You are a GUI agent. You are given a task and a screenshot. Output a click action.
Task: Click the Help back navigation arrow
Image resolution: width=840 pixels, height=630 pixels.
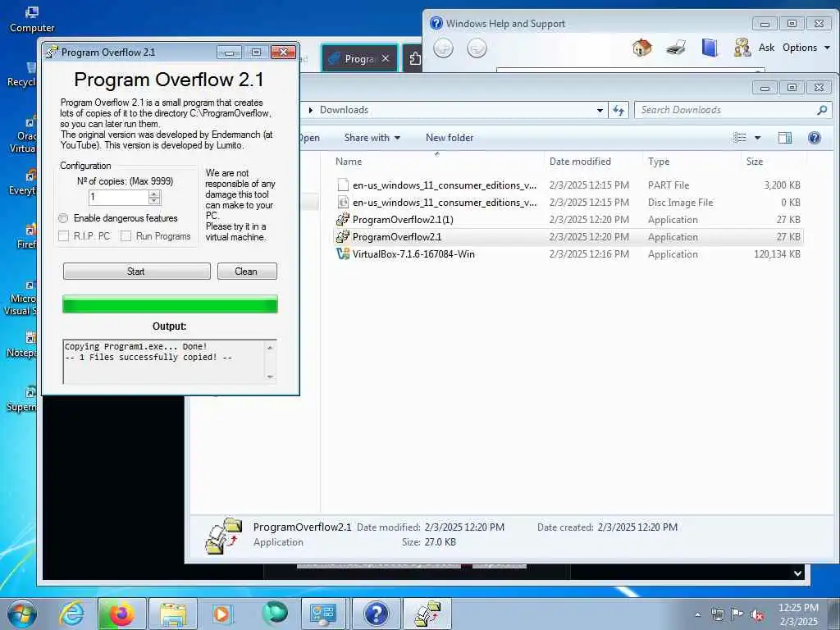(443, 48)
